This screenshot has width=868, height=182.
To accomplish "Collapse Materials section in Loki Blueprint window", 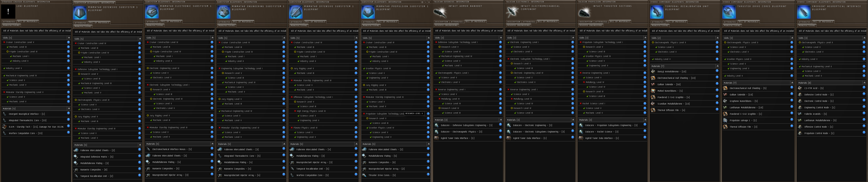I will [x=69, y=109].
